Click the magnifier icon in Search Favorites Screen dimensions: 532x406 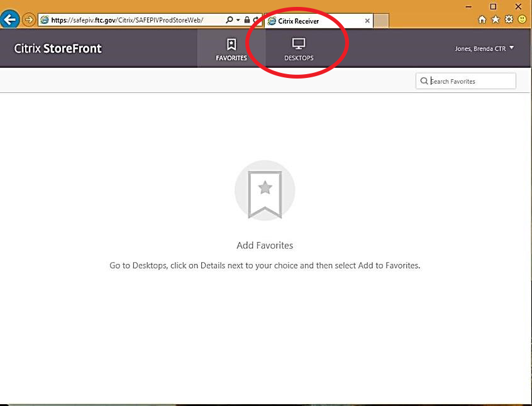[x=424, y=81]
